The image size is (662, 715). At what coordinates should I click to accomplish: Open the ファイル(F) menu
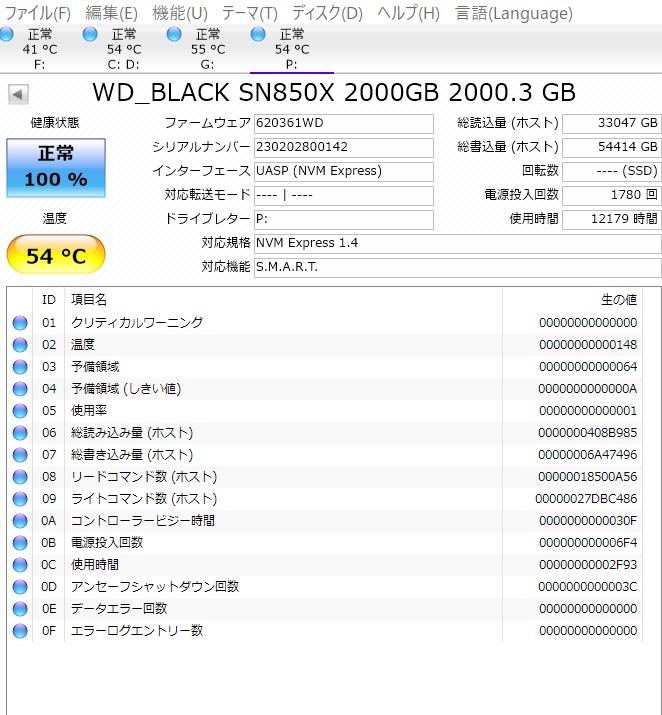click(x=38, y=13)
